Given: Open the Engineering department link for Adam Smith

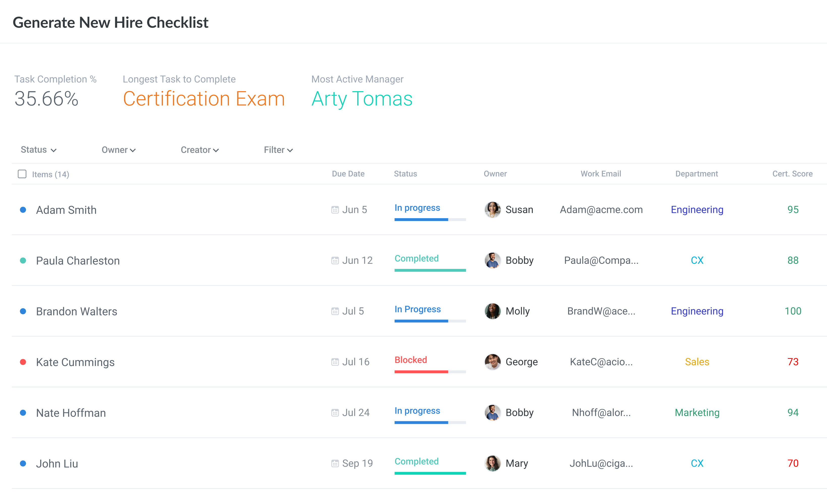Looking at the screenshot, I should (x=697, y=210).
